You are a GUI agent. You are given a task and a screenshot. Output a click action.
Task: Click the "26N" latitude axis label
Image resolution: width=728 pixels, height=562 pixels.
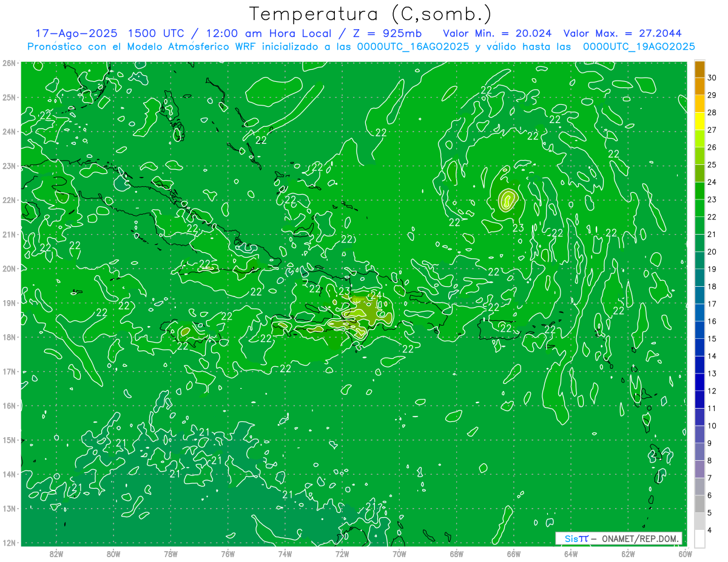coord(9,63)
